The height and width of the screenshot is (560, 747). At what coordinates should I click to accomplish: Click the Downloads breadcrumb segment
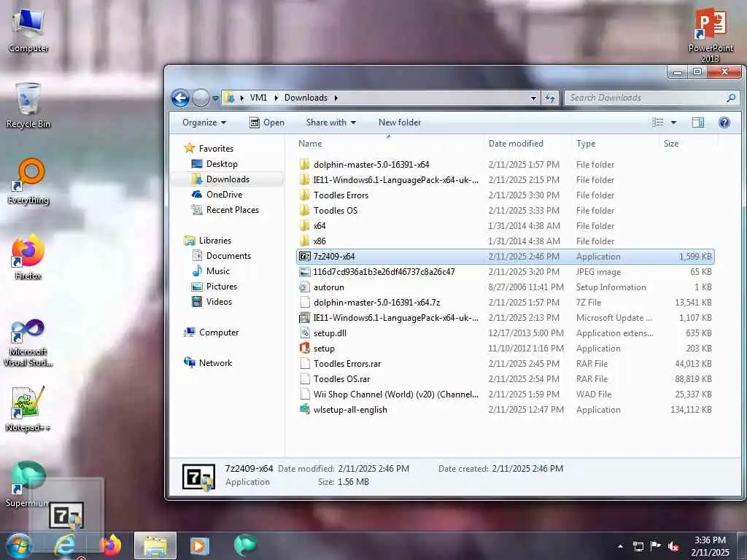tap(306, 98)
